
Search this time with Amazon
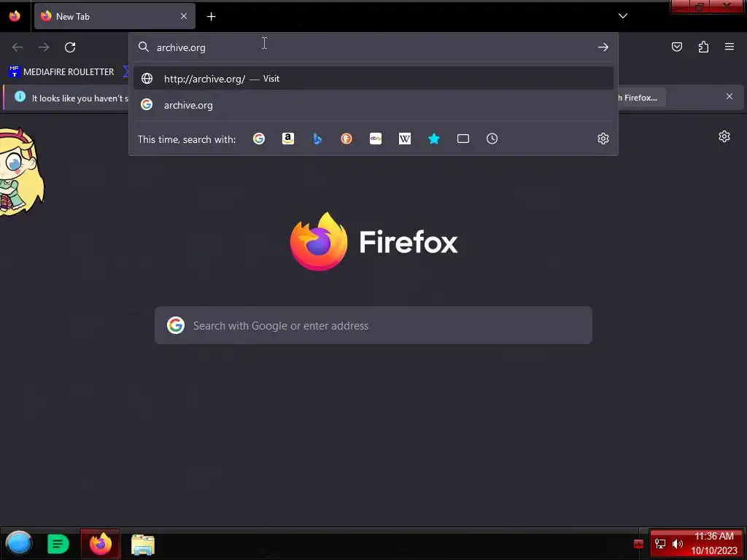[287, 139]
